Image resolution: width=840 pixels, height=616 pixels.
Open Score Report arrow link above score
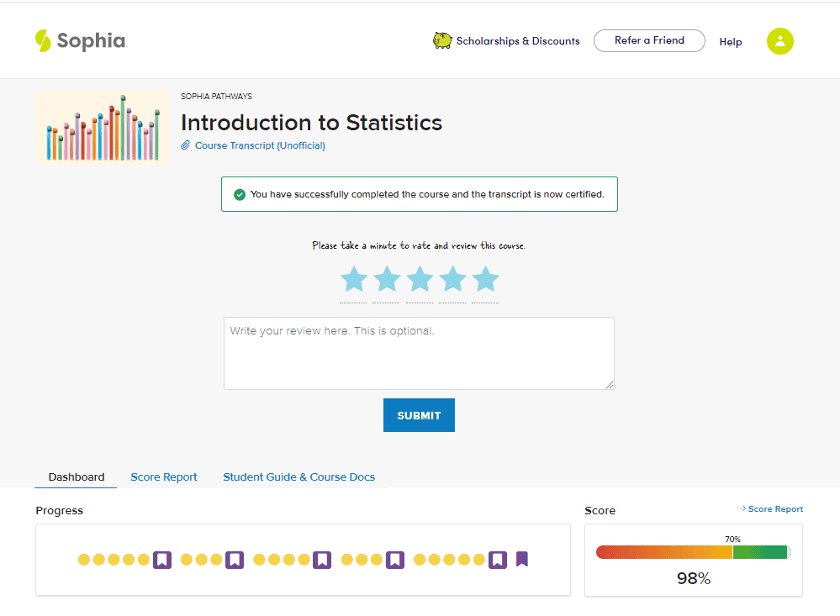770,509
